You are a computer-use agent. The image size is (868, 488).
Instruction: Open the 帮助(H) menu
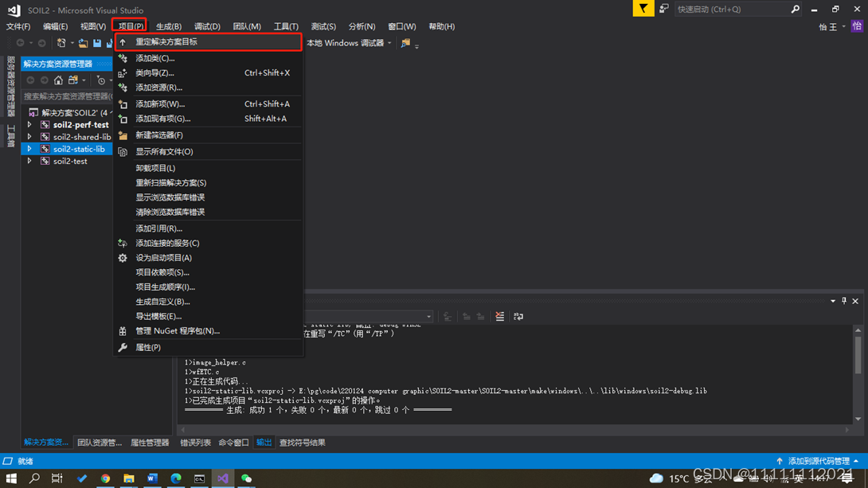(x=441, y=25)
